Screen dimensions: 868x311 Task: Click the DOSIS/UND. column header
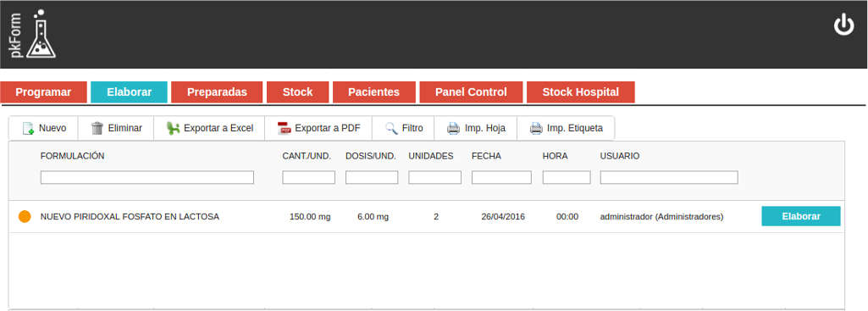pyautogui.click(x=371, y=156)
